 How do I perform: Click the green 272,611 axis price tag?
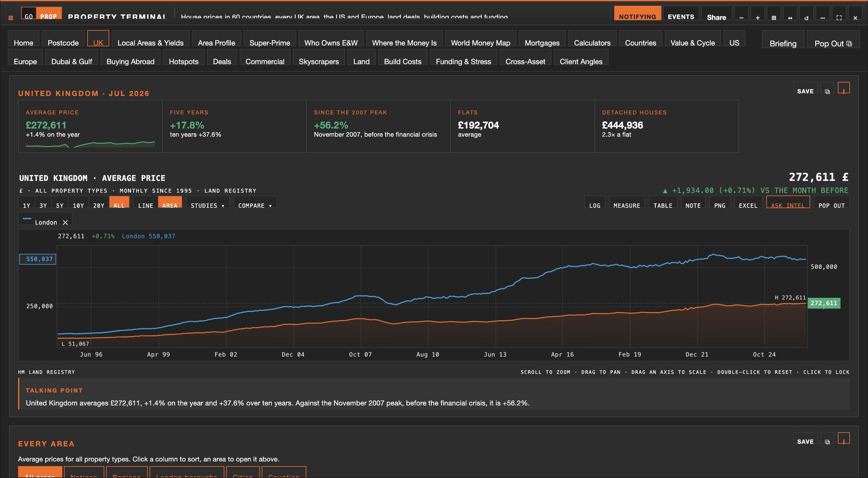click(x=824, y=303)
